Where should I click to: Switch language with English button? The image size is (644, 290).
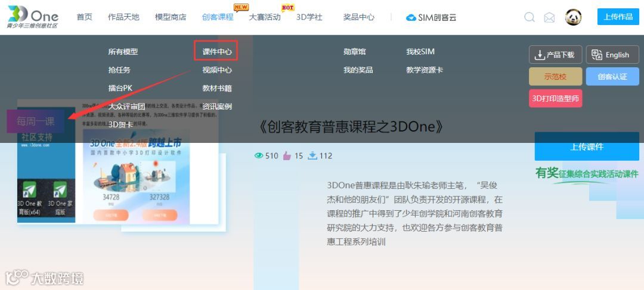coord(612,55)
